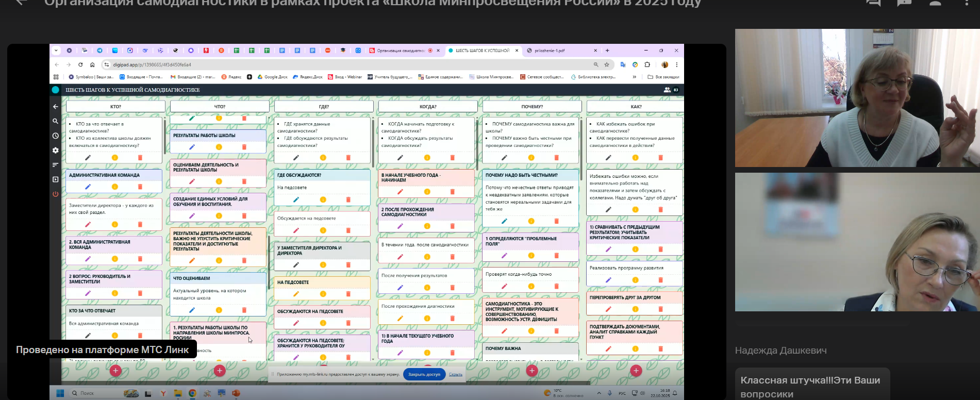Open the slideshow play icon in sidebar
980x400 pixels.
point(55,179)
